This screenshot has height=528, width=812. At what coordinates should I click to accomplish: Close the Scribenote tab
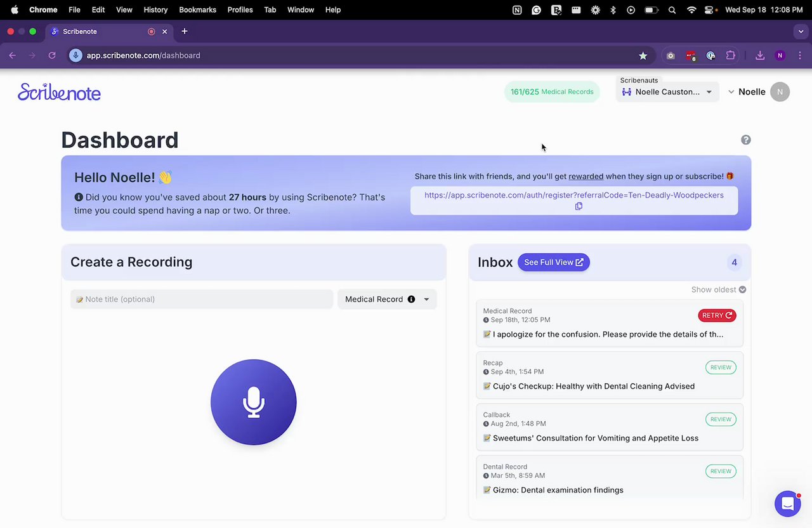click(x=165, y=31)
